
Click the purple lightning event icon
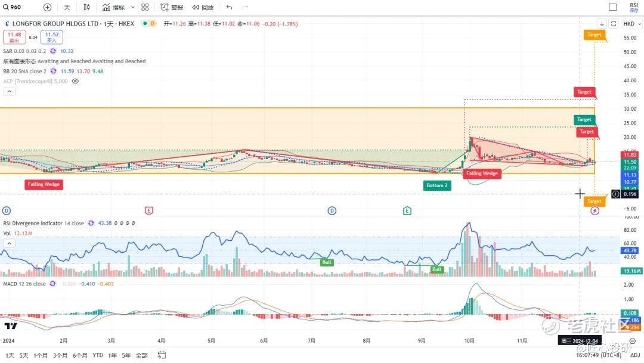tap(595, 210)
